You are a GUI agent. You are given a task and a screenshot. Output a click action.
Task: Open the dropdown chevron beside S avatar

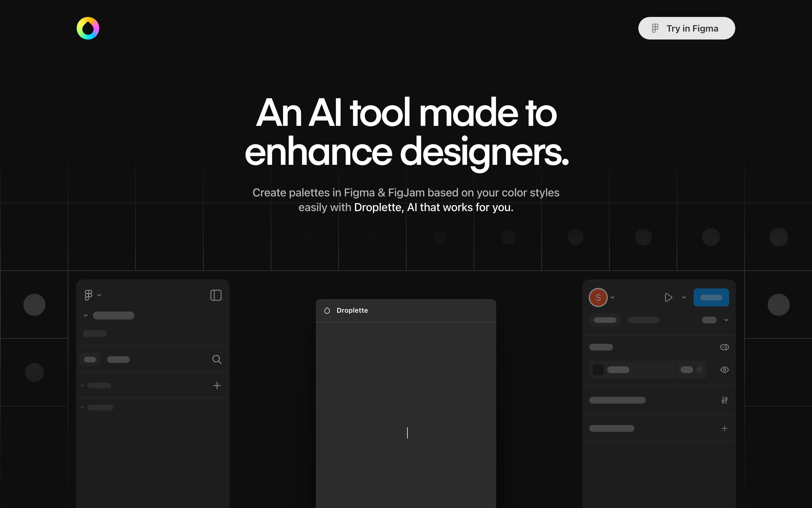click(x=612, y=297)
